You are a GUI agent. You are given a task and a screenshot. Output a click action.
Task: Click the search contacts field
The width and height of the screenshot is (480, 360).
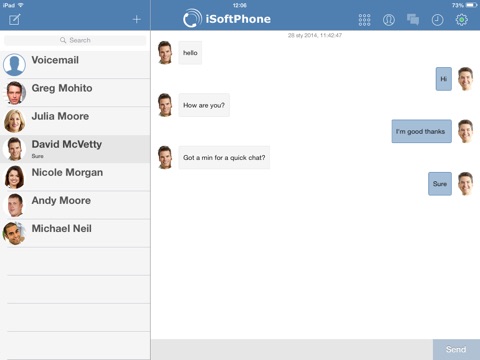75,40
